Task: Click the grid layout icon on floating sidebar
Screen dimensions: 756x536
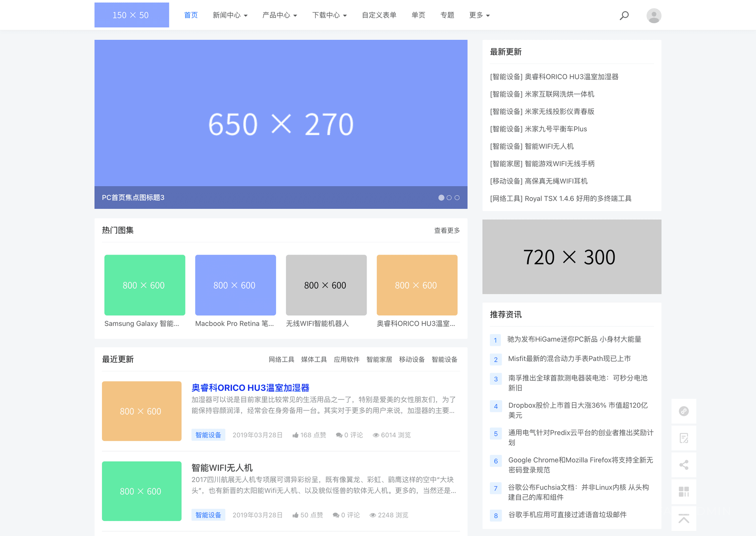Action: tap(684, 492)
